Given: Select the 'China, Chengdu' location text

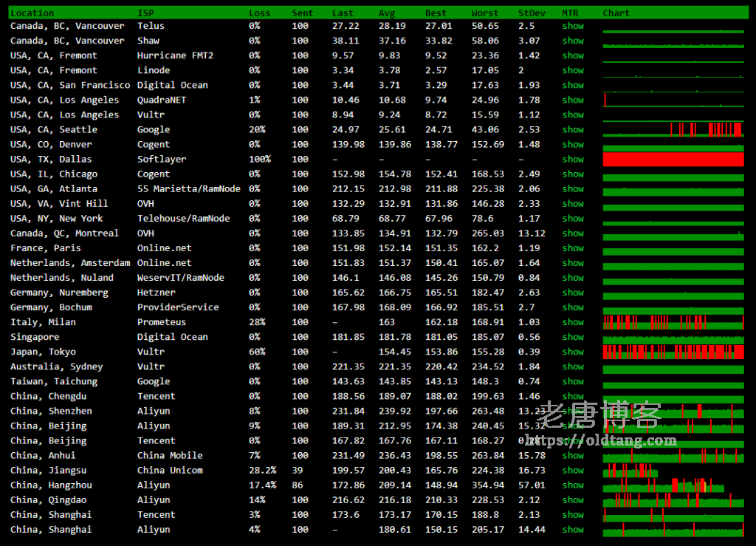Looking at the screenshot, I should (x=48, y=397).
